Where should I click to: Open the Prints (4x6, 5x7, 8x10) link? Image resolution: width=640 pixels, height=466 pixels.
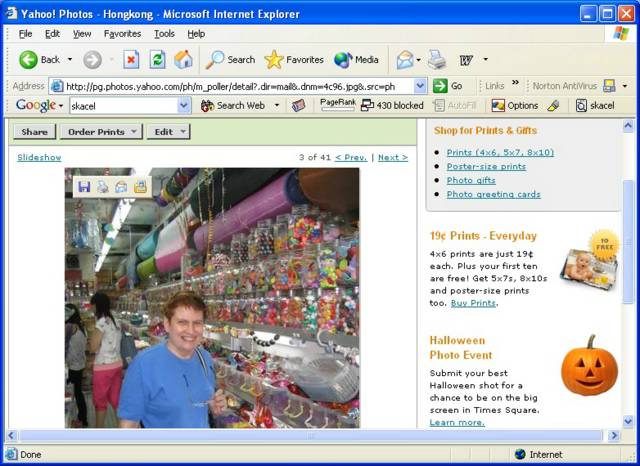point(500,152)
